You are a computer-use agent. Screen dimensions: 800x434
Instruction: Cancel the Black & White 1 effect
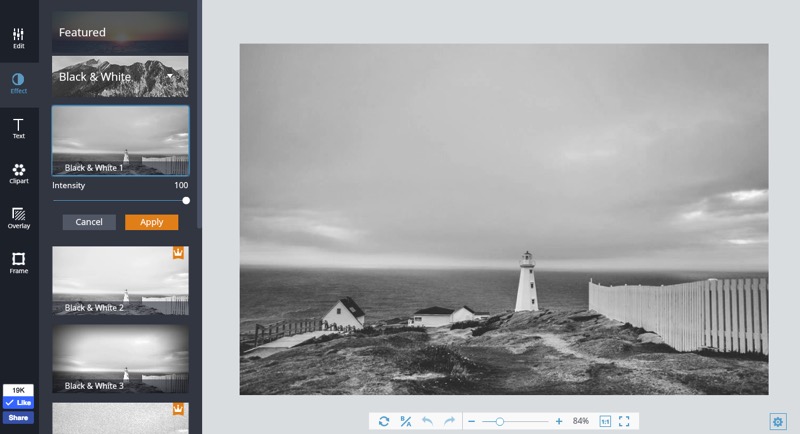pos(89,222)
